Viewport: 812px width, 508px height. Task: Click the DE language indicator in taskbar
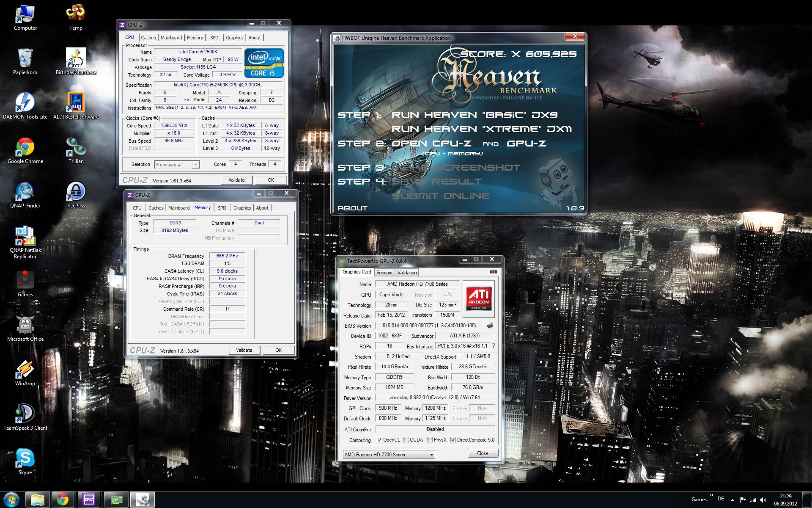coord(721,499)
